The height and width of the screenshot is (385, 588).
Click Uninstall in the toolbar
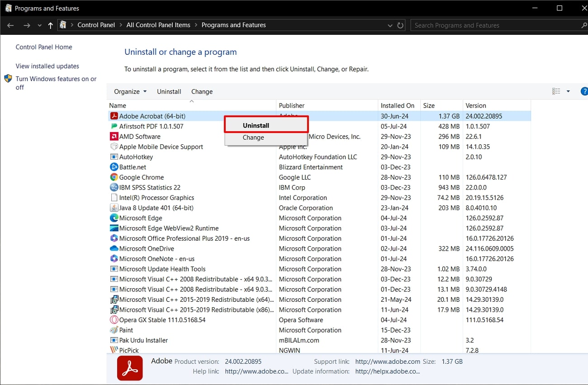pyautogui.click(x=169, y=91)
